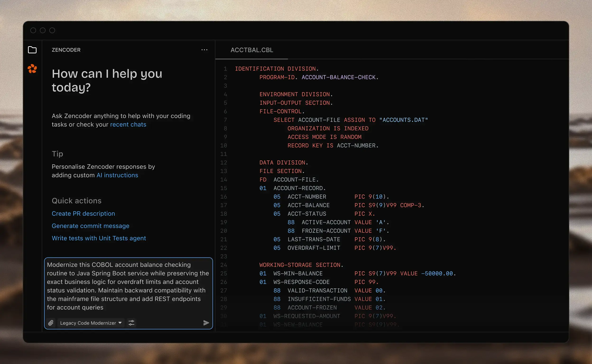The image size is (592, 364).
Task: Click the LAST-TRANS-DATE field line
Action: coord(330,239)
